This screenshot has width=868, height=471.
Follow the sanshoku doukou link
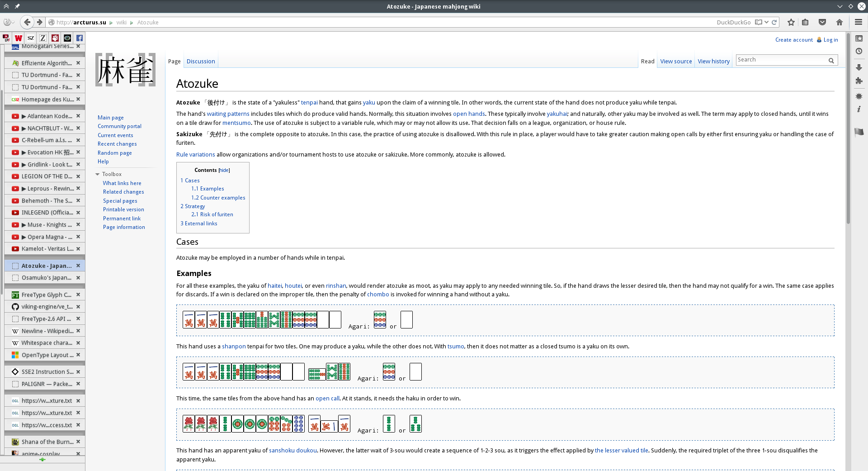click(293, 451)
